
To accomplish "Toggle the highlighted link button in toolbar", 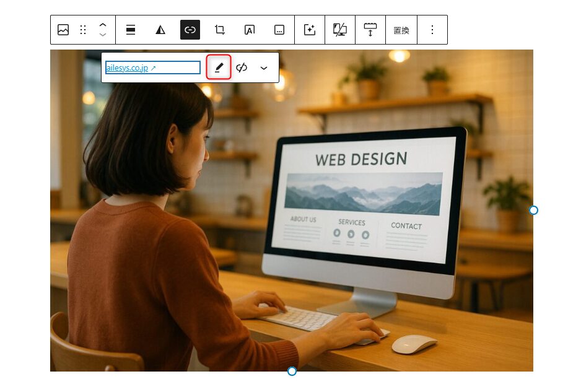I will (x=190, y=30).
